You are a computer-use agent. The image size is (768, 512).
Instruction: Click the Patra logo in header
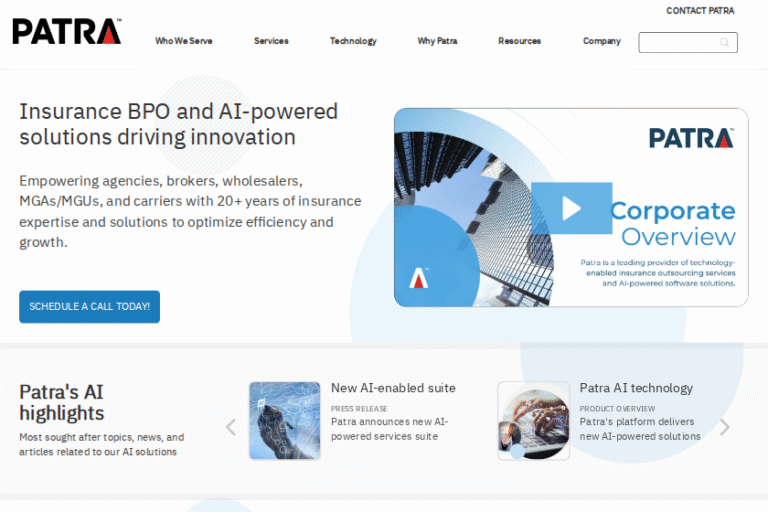[x=67, y=31]
